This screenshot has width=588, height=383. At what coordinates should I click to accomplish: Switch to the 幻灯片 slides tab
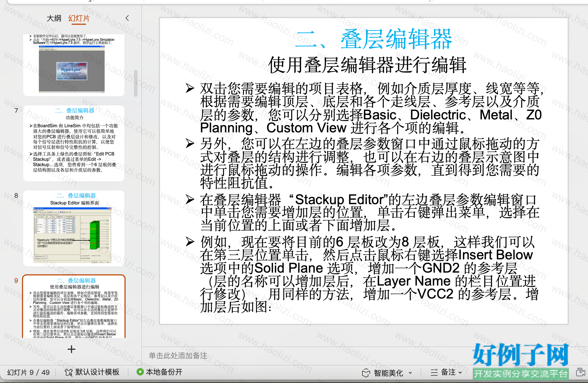tap(79, 18)
